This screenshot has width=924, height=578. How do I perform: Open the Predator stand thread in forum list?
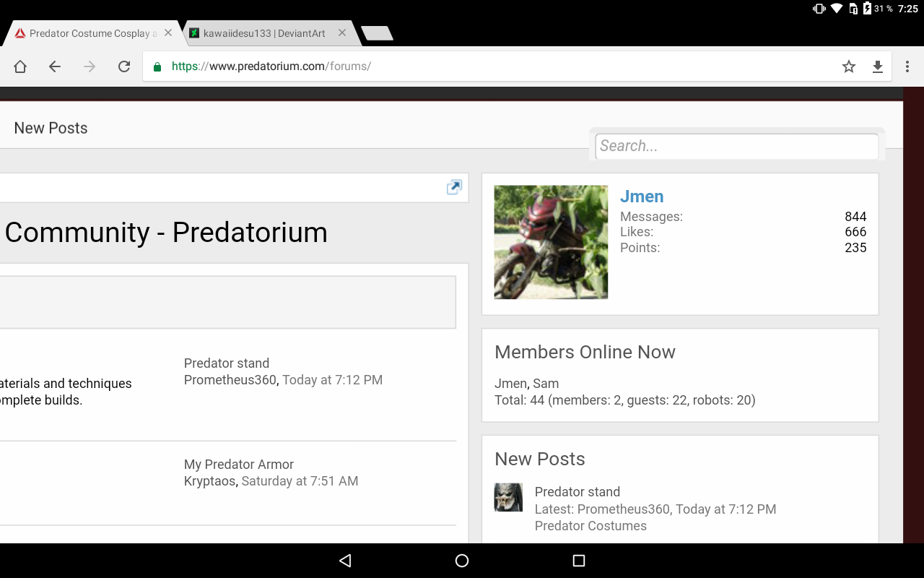227,363
